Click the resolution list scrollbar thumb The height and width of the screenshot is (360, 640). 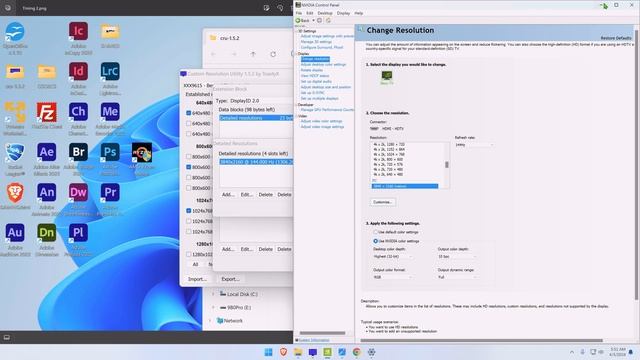tap(447, 164)
